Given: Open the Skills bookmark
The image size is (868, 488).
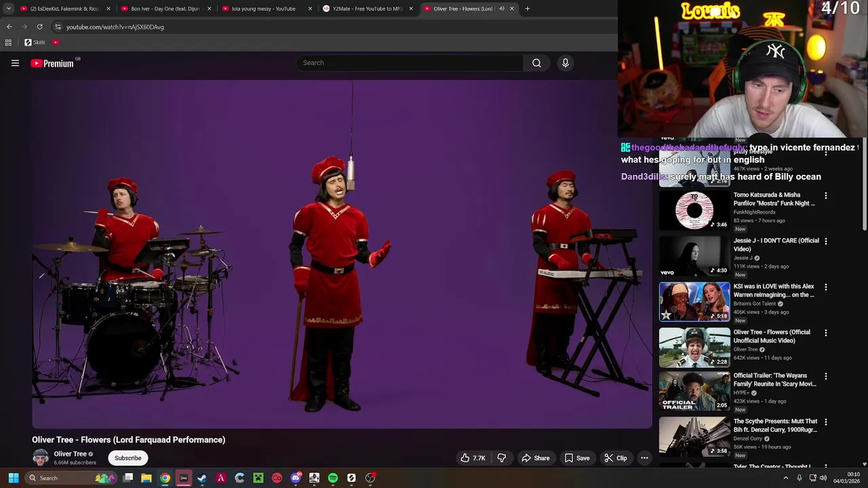Looking at the screenshot, I should coord(35,42).
